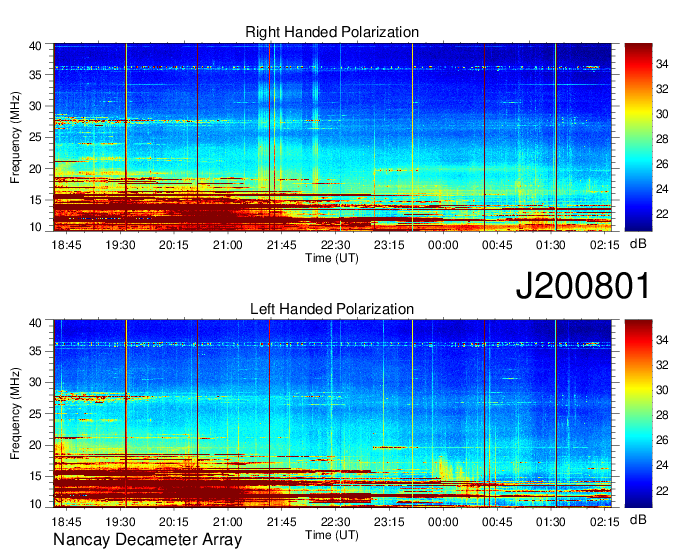Click 34 dB label on Right Handed color bar
The width and height of the screenshot is (680, 552).
point(662,64)
